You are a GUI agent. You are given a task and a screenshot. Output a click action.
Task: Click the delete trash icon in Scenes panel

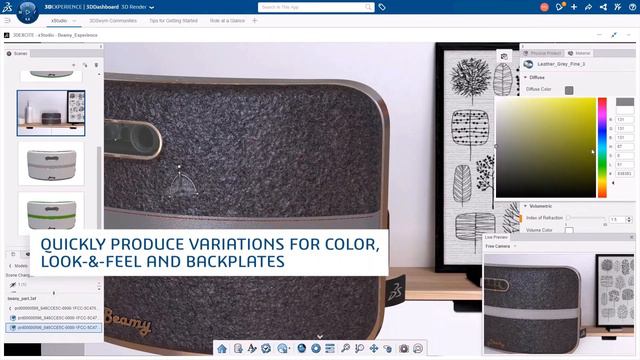[96, 65]
